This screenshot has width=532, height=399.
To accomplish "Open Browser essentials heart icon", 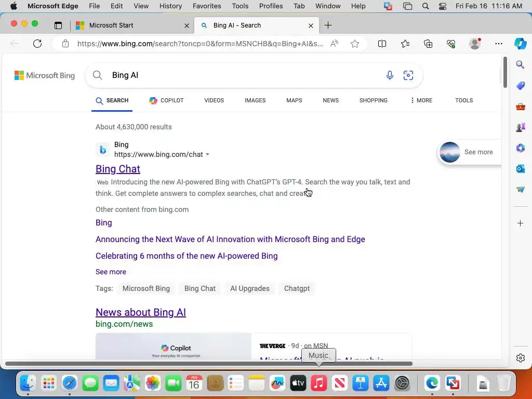I will [x=451, y=44].
